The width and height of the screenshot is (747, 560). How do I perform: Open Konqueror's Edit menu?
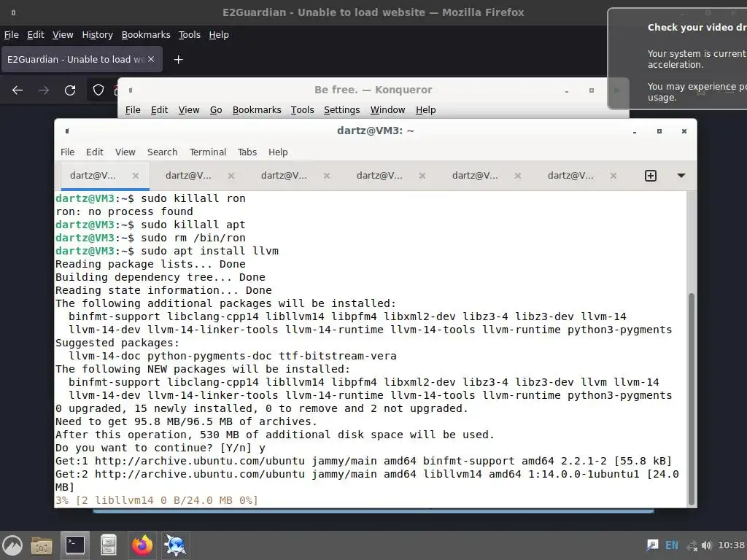point(159,110)
